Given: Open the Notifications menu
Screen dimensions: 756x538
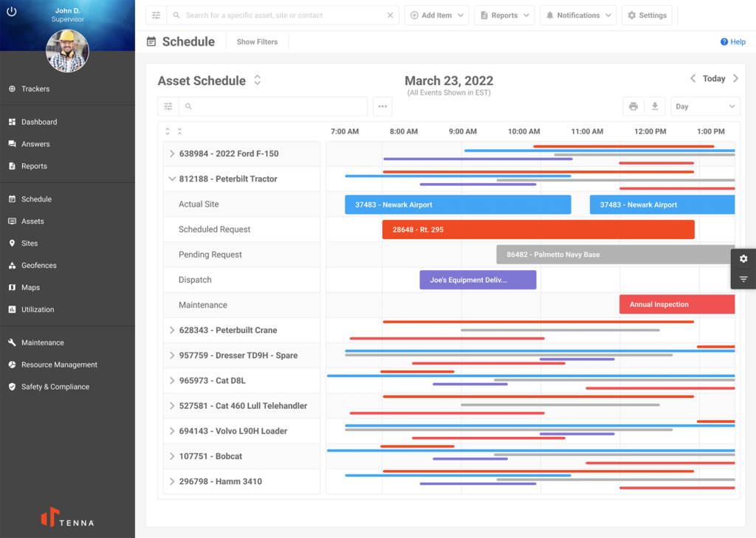Looking at the screenshot, I should 578,15.
